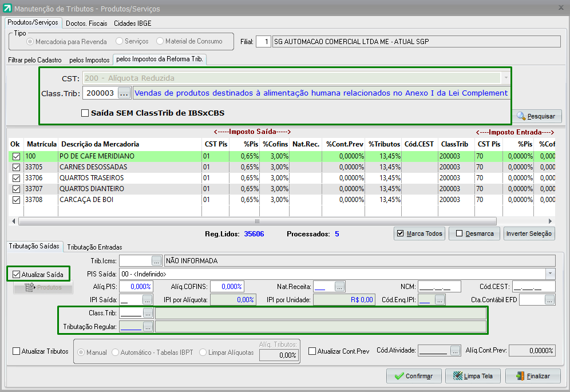
Task: Open the Cidades IBGE tab
Action: (132, 23)
